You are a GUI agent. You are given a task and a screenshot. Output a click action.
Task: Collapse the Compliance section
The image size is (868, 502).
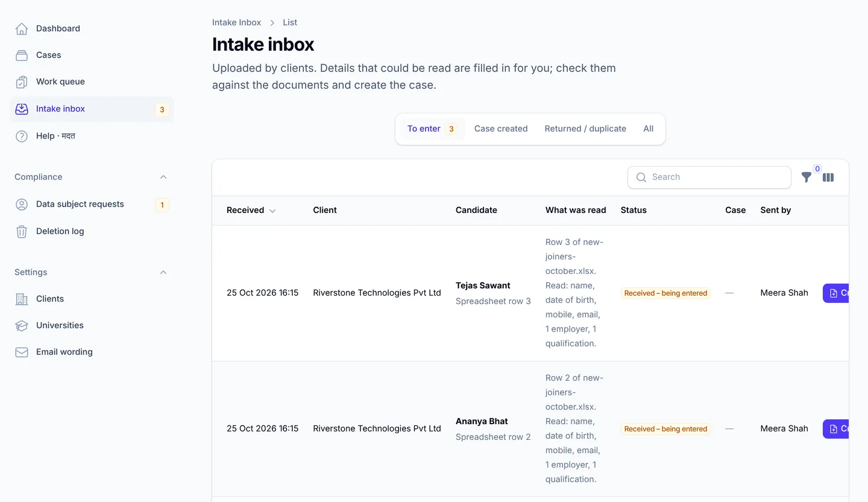point(163,177)
